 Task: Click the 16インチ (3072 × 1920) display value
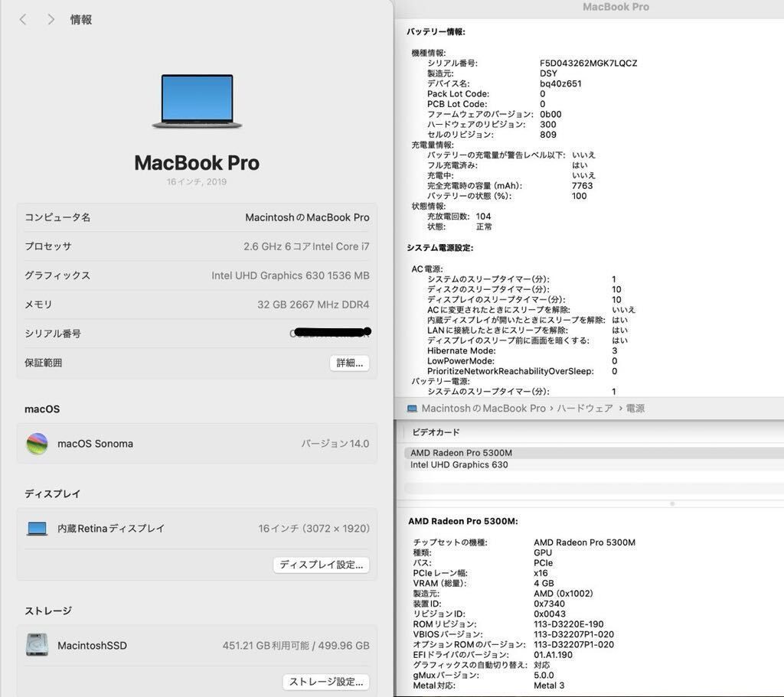click(313, 528)
